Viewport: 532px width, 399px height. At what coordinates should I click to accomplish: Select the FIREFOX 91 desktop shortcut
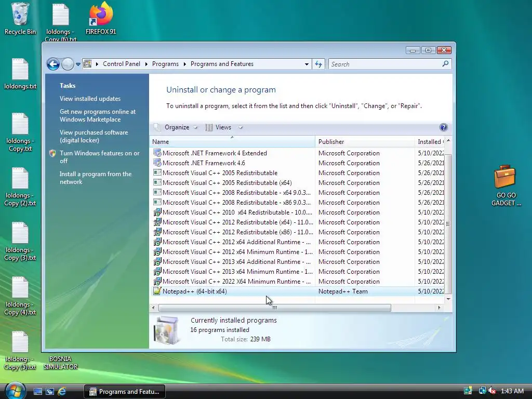click(x=101, y=18)
